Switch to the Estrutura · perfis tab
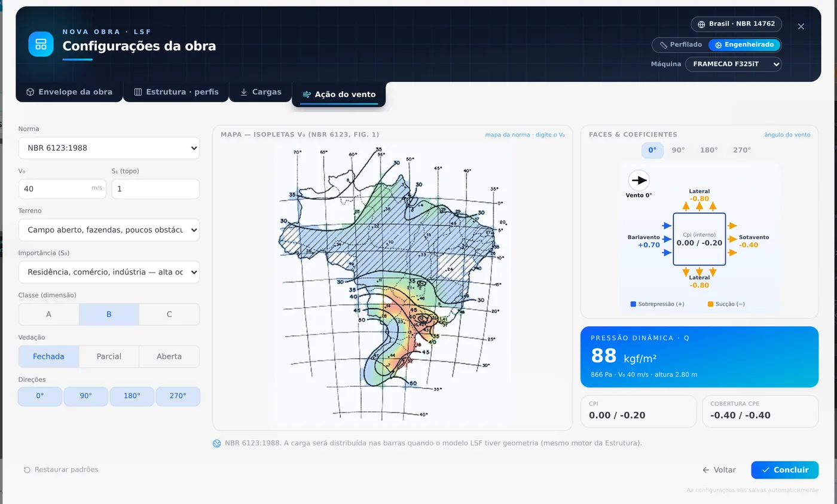The width and height of the screenshot is (837, 504). click(176, 92)
